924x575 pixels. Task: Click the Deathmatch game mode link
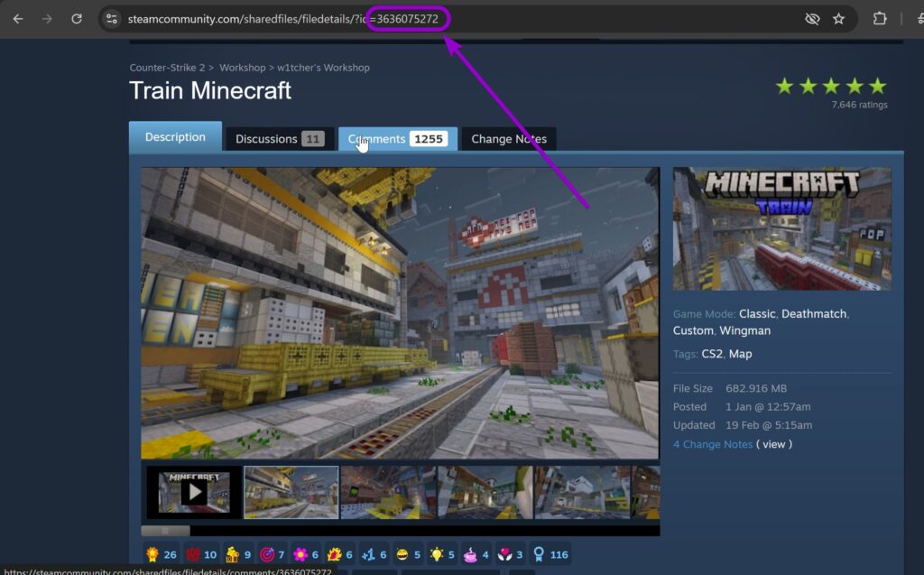pyautogui.click(x=813, y=314)
